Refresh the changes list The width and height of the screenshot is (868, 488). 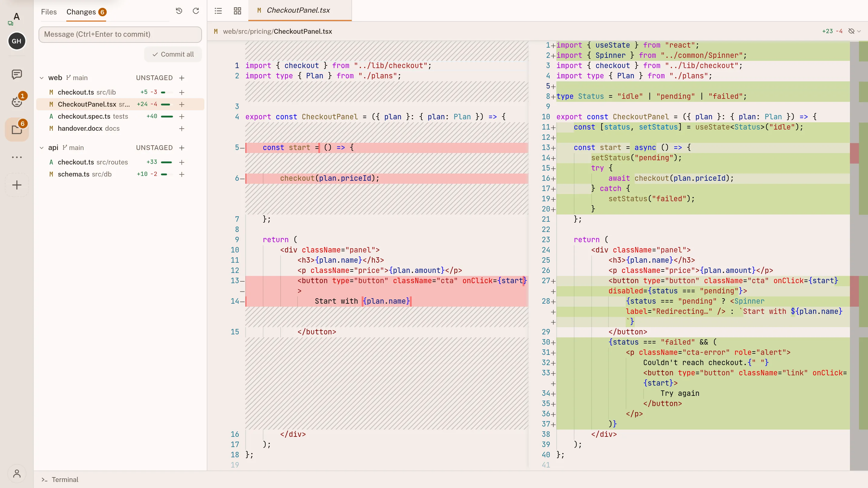(196, 11)
